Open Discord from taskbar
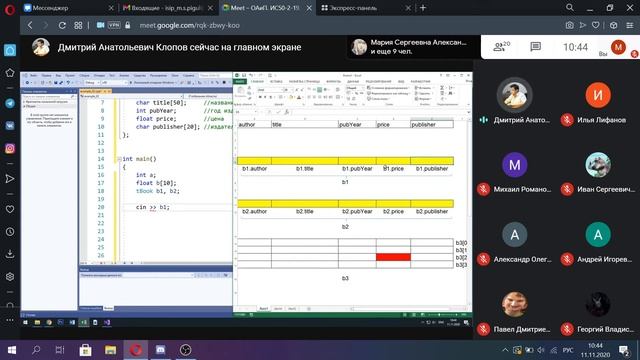The width and height of the screenshot is (640, 360). 160,350
